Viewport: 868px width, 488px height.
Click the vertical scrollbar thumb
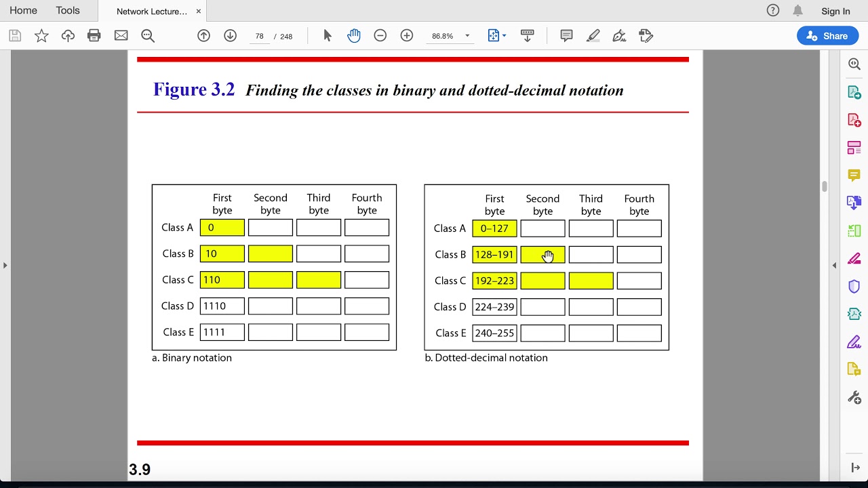pyautogui.click(x=825, y=186)
